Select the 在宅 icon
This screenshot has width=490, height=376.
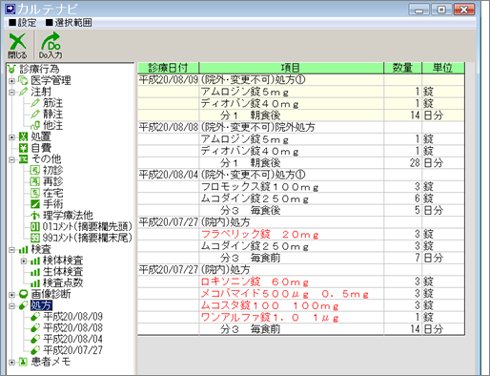click(x=35, y=193)
